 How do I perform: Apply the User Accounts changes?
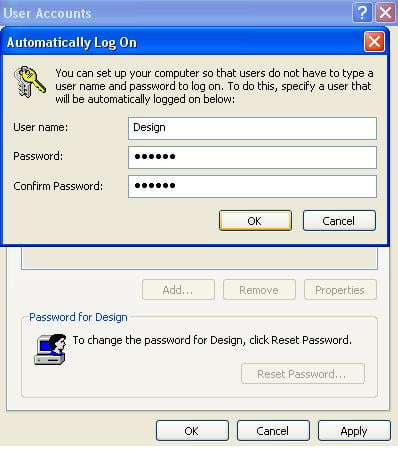(354, 431)
